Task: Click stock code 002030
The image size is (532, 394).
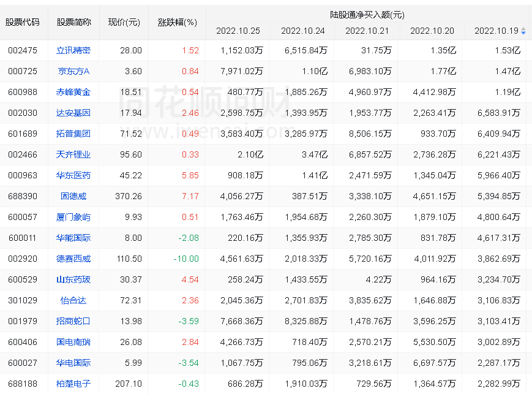Action: click(x=23, y=113)
